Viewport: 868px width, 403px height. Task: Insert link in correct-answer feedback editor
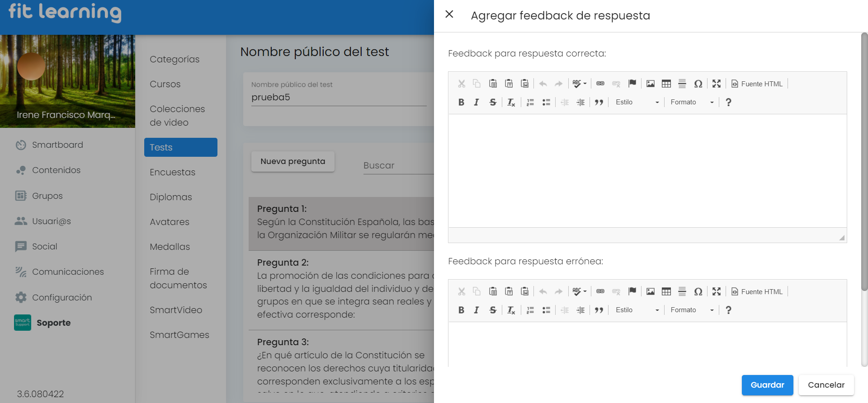tap(600, 84)
